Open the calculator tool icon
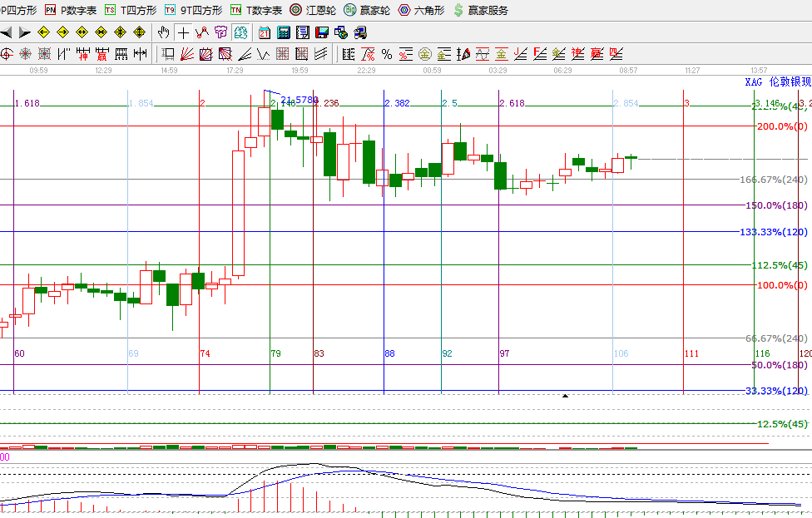 [x=284, y=32]
